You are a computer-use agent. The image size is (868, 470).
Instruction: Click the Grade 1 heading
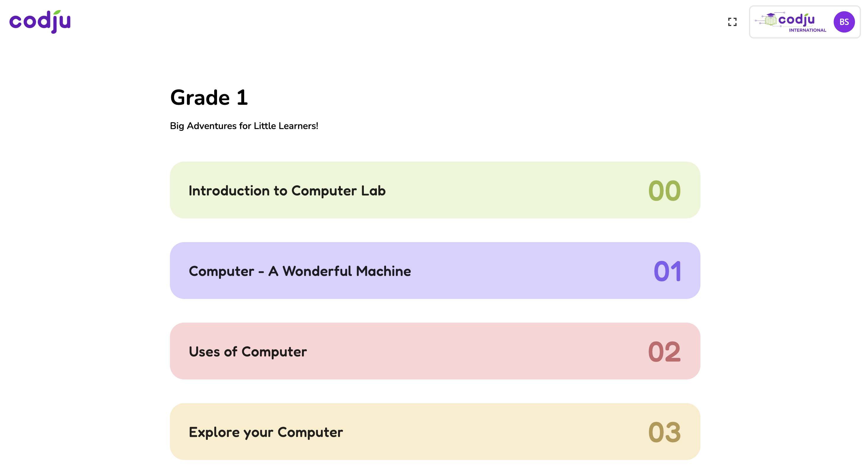(x=209, y=98)
